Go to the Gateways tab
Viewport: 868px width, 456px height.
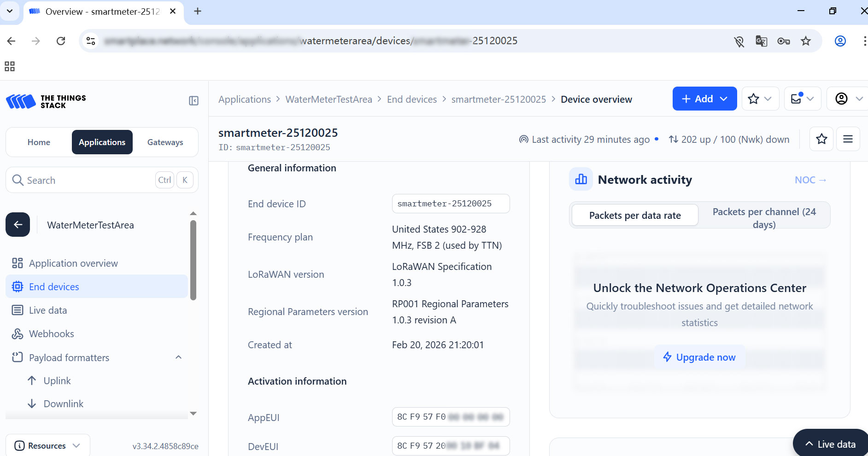(x=165, y=142)
